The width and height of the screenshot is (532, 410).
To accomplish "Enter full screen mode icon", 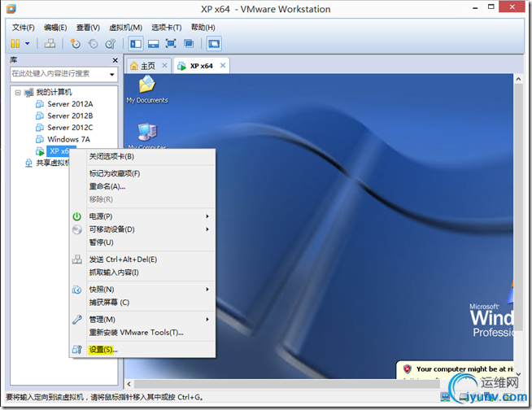I will pyautogui.click(x=171, y=43).
